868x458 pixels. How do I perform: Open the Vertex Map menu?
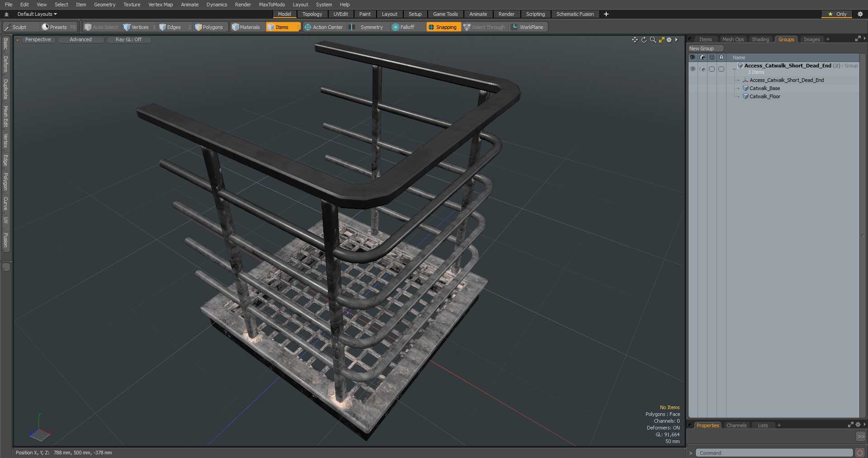click(x=160, y=5)
